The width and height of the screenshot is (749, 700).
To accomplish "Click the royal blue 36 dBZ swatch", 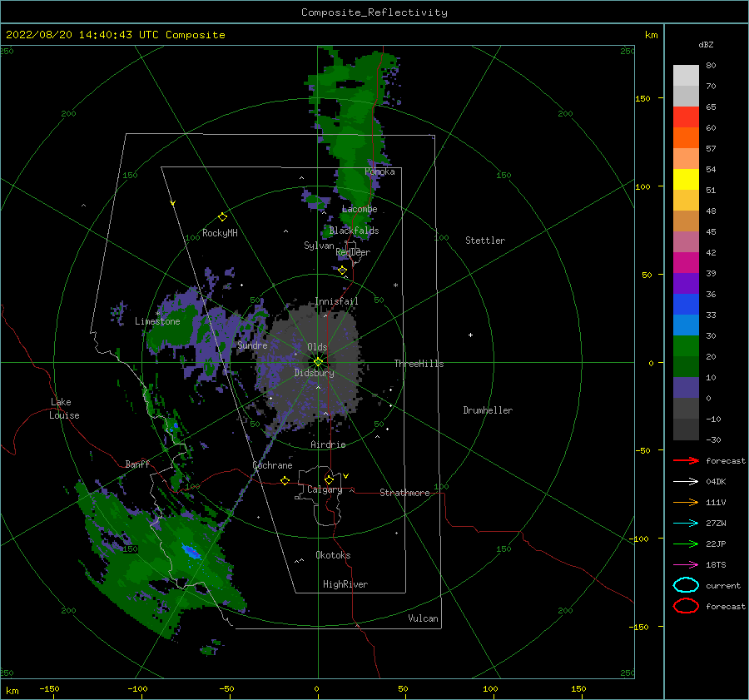I will click(x=686, y=304).
